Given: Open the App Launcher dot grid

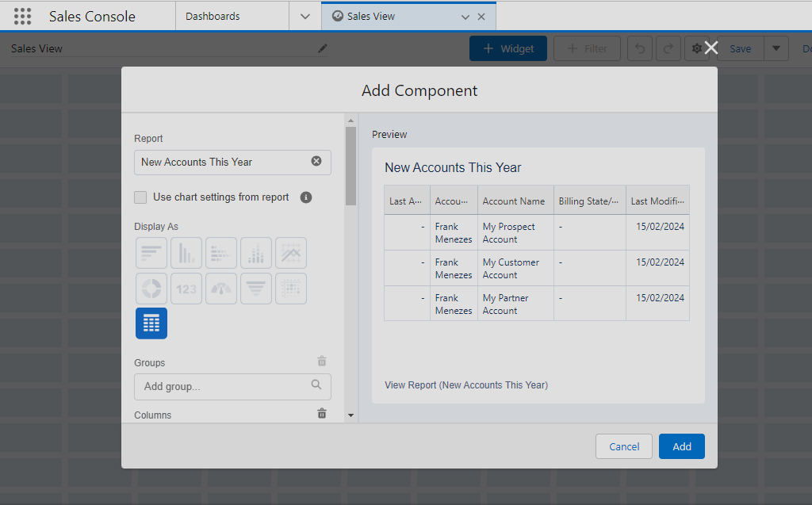Looking at the screenshot, I should pos(22,16).
